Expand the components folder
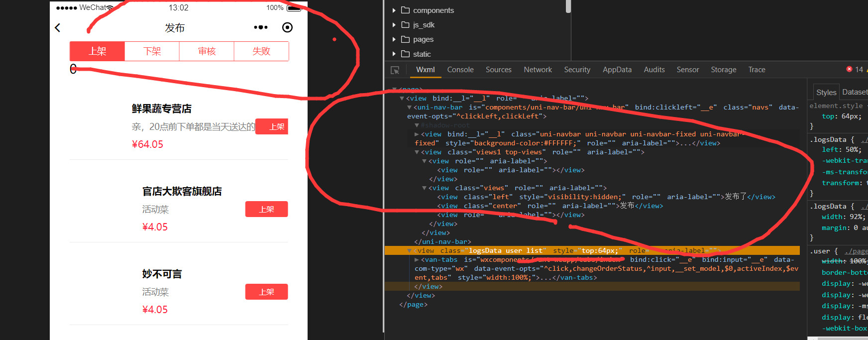This screenshot has height=340, width=868. pos(394,10)
